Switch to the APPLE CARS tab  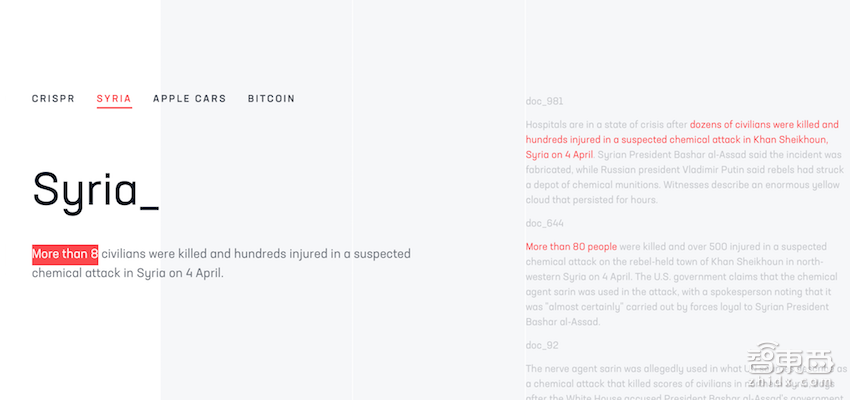(x=189, y=99)
